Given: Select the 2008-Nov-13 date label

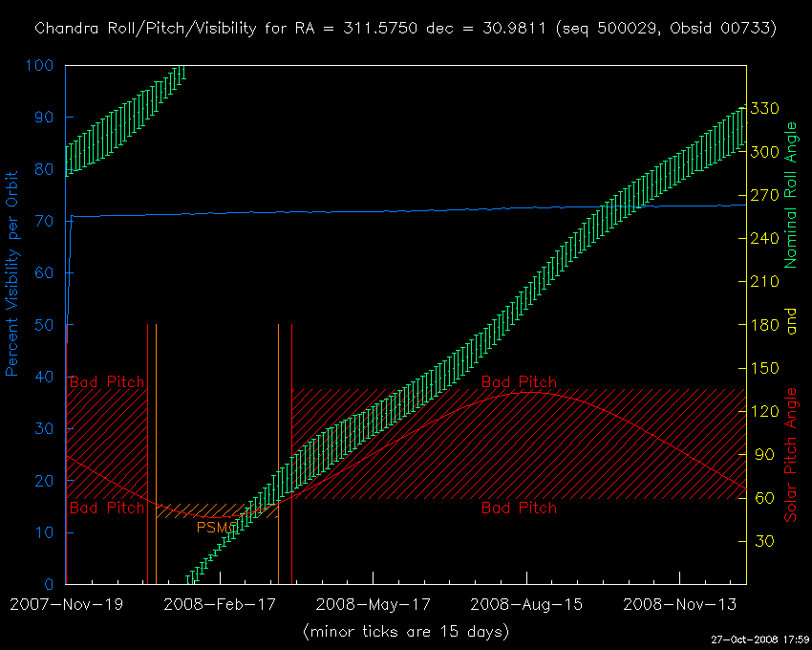Looking at the screenshot, I should (x=679, y=605).
